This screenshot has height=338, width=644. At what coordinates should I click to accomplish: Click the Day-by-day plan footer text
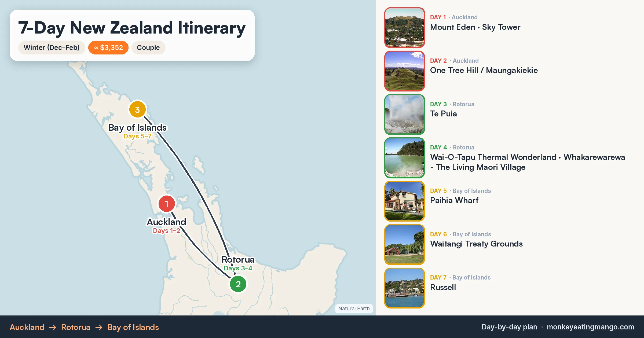(509, 327)
